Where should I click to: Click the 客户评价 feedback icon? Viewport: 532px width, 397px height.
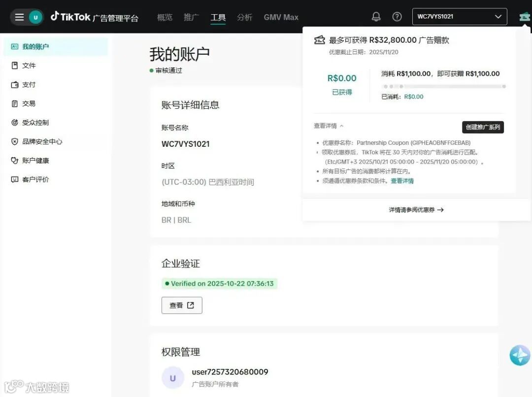tap(15, 179)
